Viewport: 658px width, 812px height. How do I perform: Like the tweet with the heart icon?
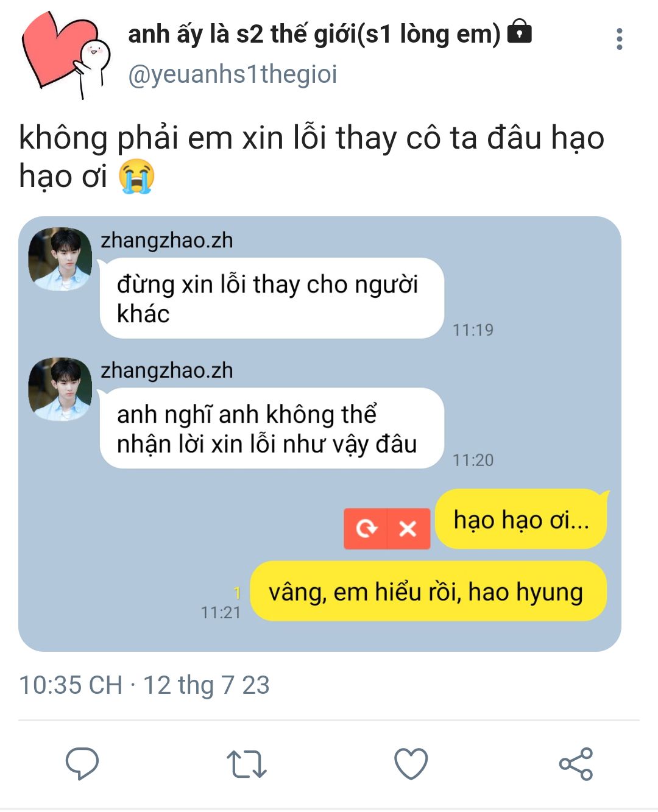coord(411,763)
